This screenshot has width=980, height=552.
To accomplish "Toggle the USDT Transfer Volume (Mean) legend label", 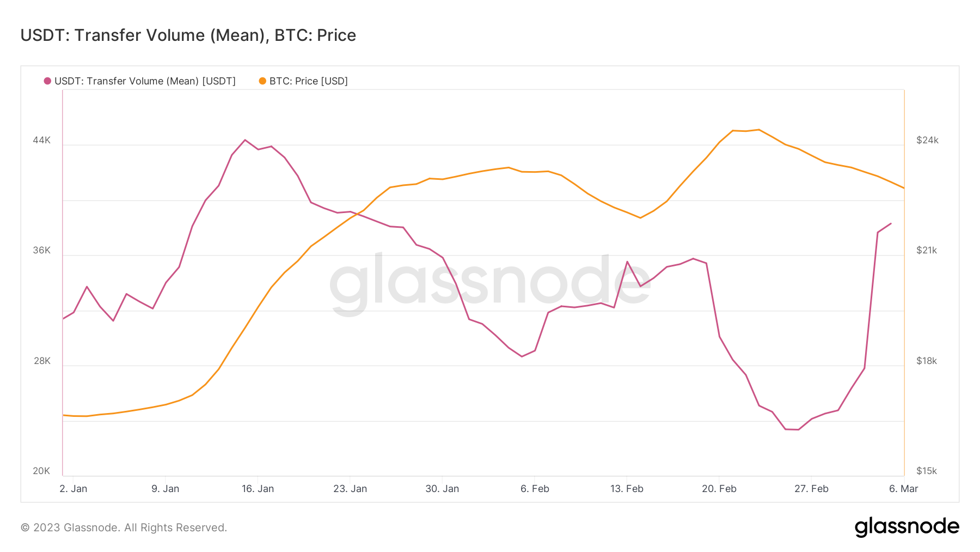I will pyautogui.click(x=145, y=81).
